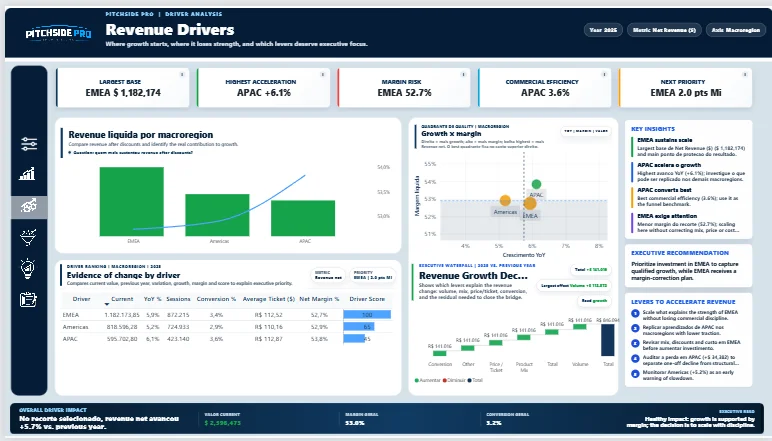Viewport: 772px width, 441px height.
Task: Click info icon on Margin Risk card
Action: 463,74
